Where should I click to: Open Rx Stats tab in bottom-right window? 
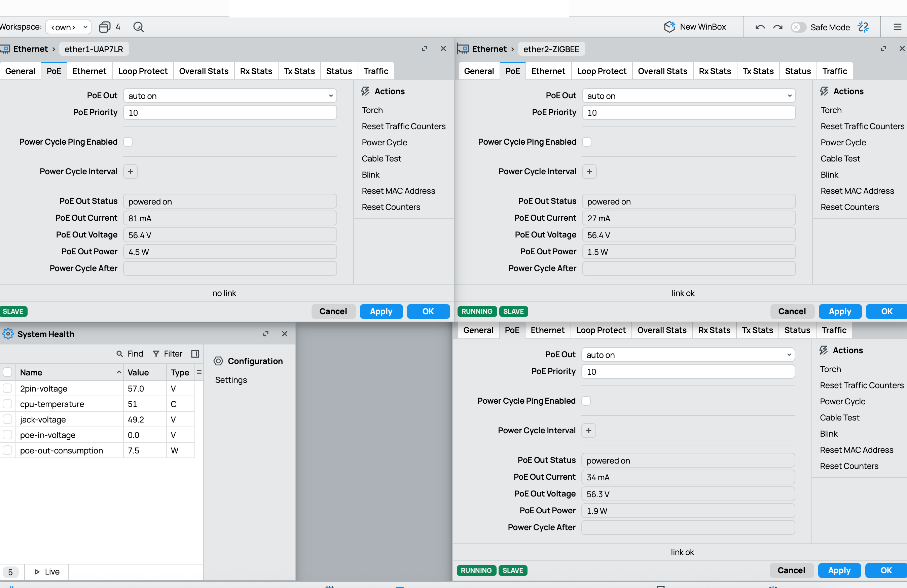point(714,330)
